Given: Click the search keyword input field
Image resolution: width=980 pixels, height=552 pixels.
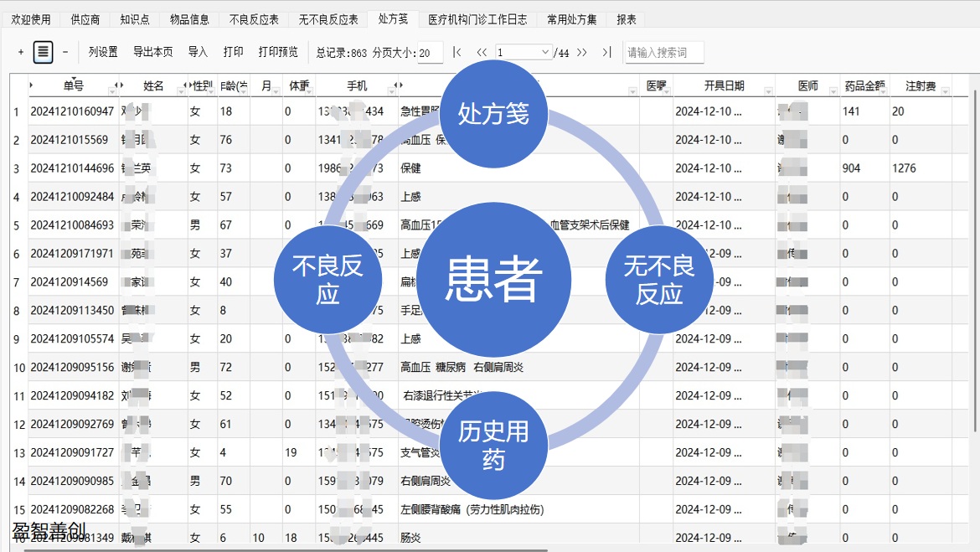Looking at the screenshot, I should tap(664, 52).
